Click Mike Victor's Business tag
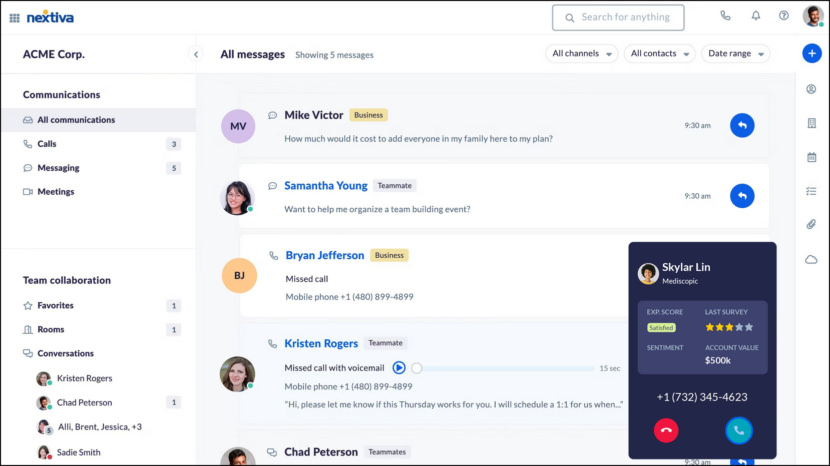The height and width of the screenshot is (466, 830). (x=368, y=115)
